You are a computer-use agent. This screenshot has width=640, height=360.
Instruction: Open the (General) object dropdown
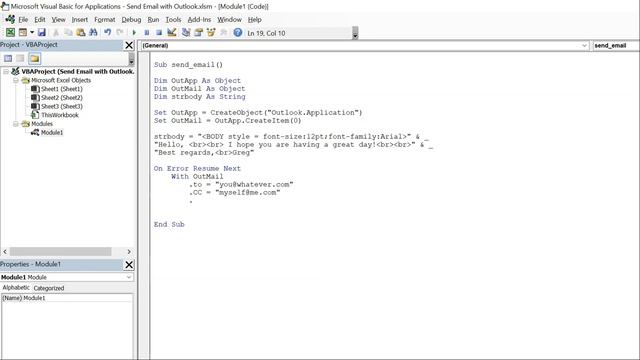click(x=584, y=46)
